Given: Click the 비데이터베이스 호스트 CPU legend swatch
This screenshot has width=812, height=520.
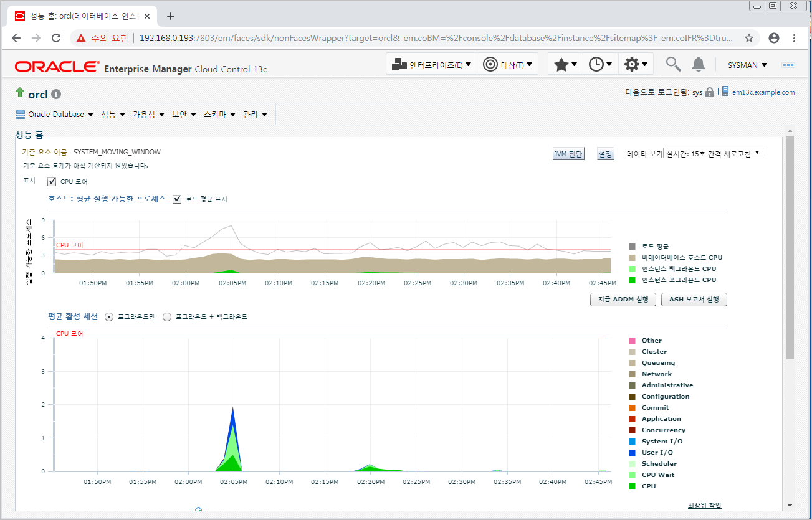Looking at the screenshot, I should 633,258.
